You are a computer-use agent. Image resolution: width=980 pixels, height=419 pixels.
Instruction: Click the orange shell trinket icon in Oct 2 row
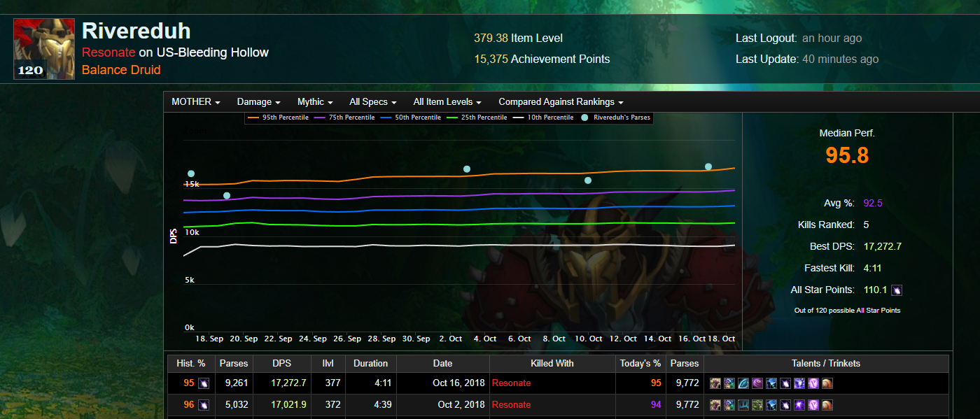pyautogui.click(x=827, y=405)
